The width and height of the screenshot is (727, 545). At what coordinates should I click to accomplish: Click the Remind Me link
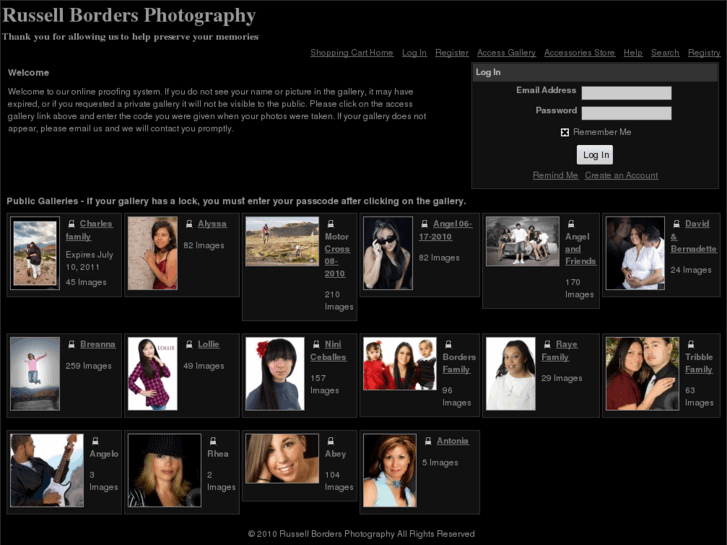(555, 176)
